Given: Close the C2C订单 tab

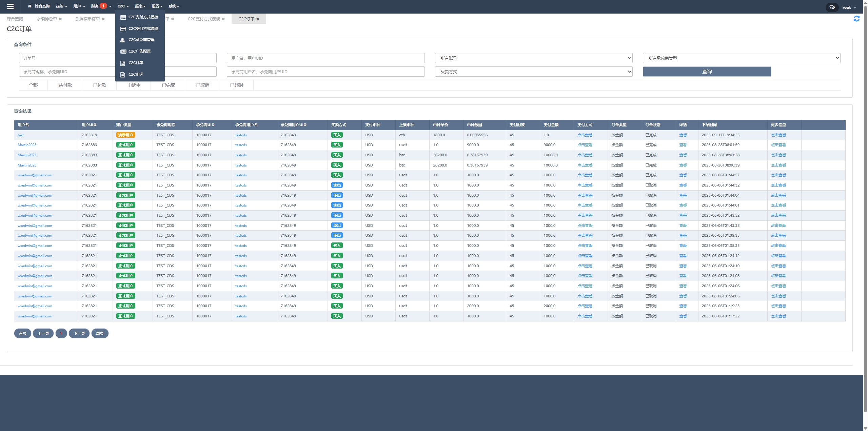Looking at the screenshot, I should point(258,19).
